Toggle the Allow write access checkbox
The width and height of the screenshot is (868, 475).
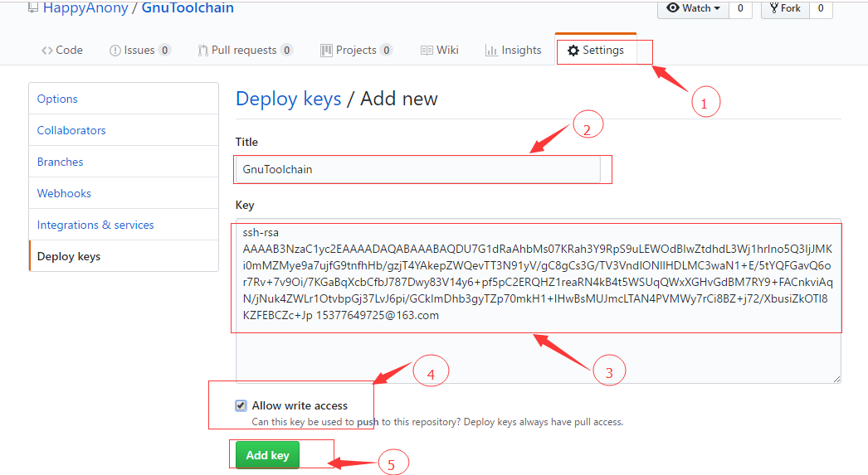point(241,406)
